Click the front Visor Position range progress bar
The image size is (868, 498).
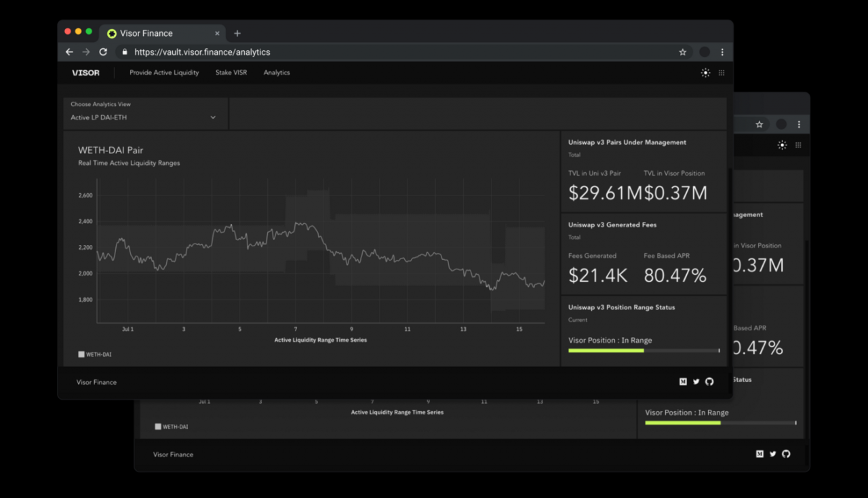[644, 351]
